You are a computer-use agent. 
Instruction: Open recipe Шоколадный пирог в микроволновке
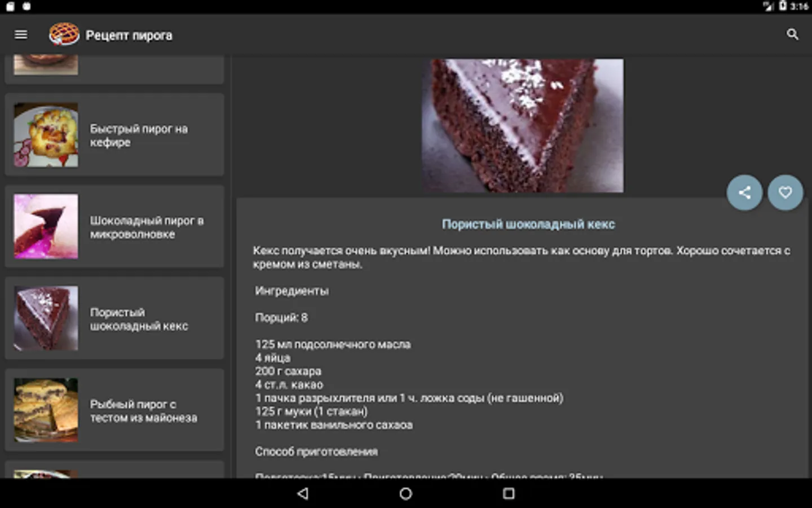pyautogui.click(x=114, y=226)
